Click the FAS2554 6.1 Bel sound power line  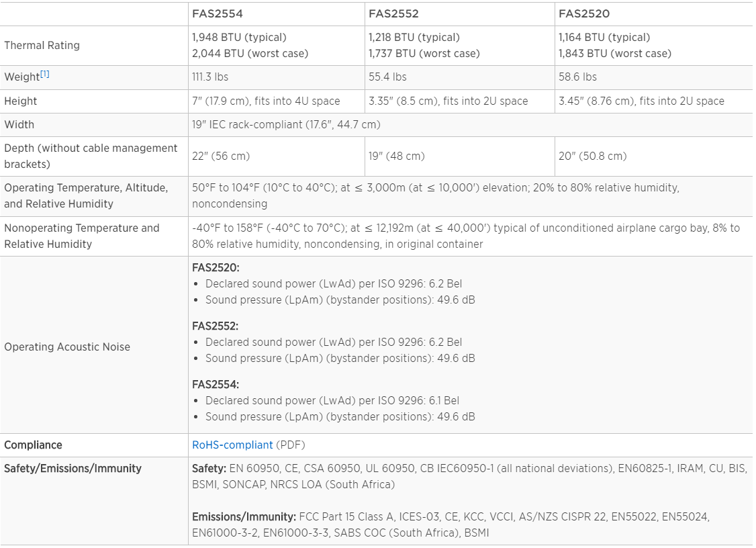click(332, 400)
